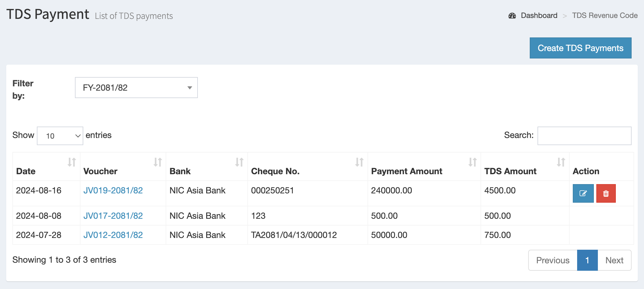Sort table by Cheque No. column
644x289 pixels.
[x=307, y=166]
